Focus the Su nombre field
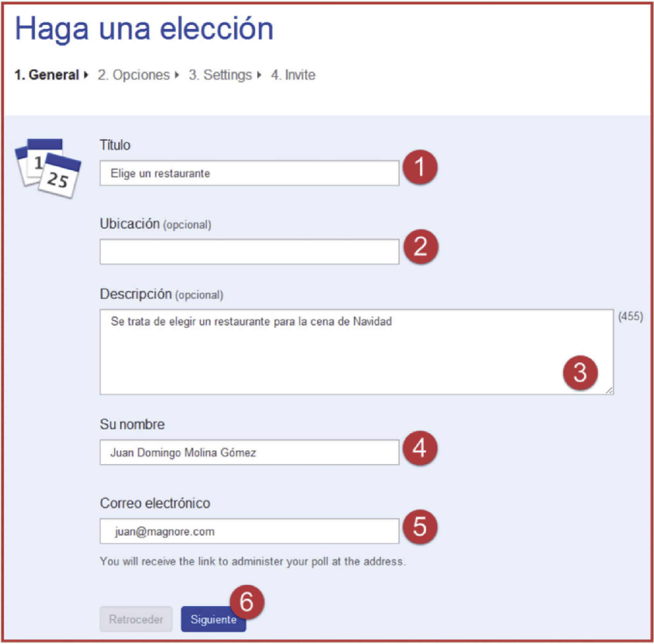654x644 pixels. [x=249, y=452]
